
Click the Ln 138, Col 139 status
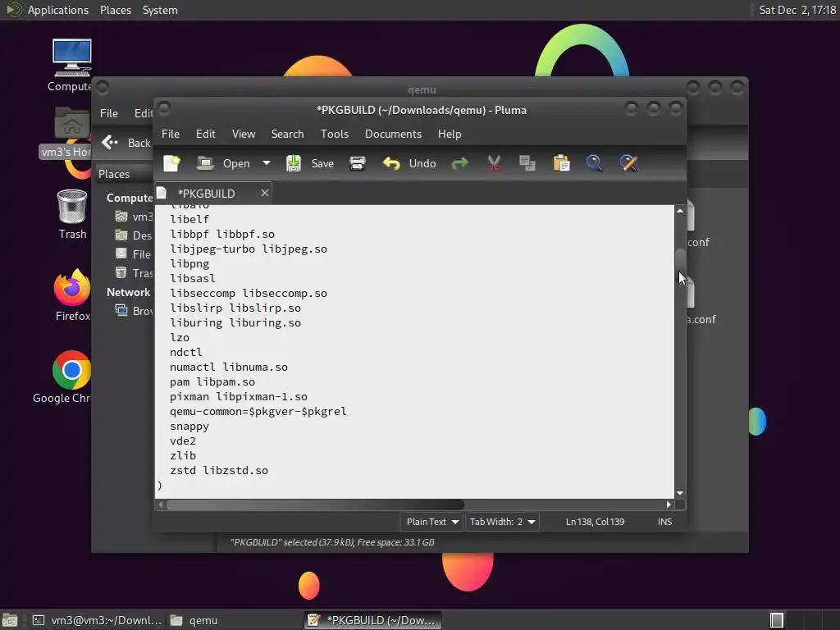click(x=596, y=522)
